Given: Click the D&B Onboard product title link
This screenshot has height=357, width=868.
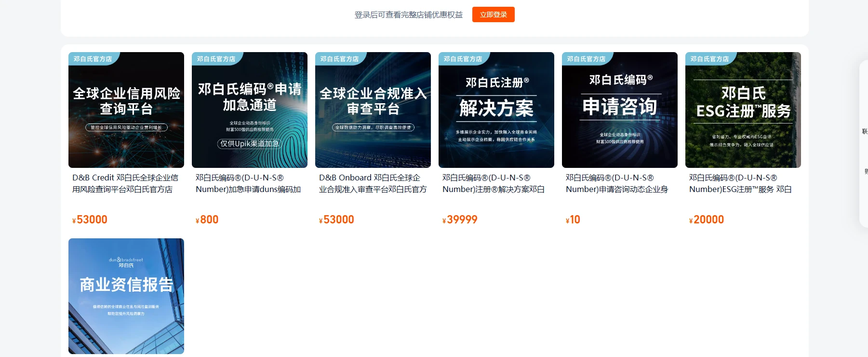Looking at the screenshot, I should (373, 183).
